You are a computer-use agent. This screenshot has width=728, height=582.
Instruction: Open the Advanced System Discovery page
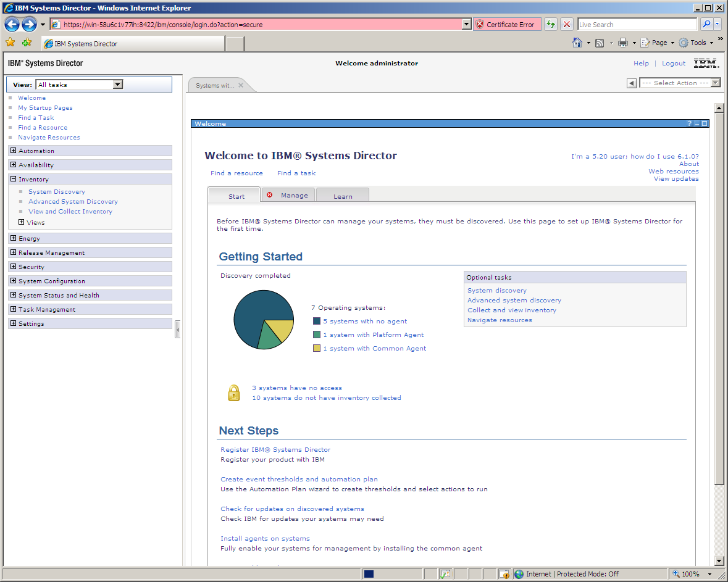[73, 201]
